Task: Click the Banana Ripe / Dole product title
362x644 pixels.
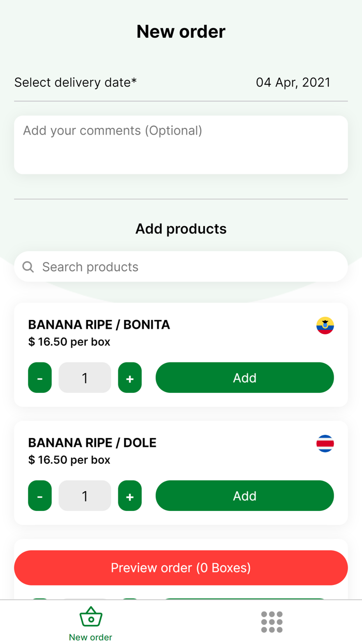Action: point(92,443)
